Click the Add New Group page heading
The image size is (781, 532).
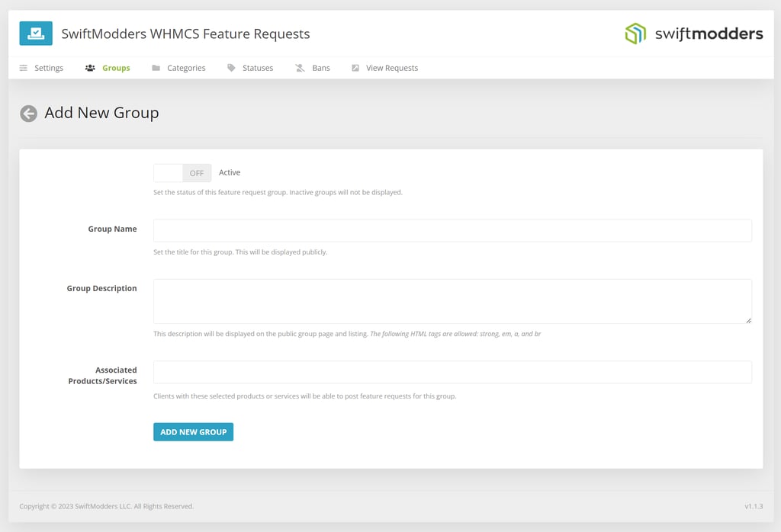[101, 113]
